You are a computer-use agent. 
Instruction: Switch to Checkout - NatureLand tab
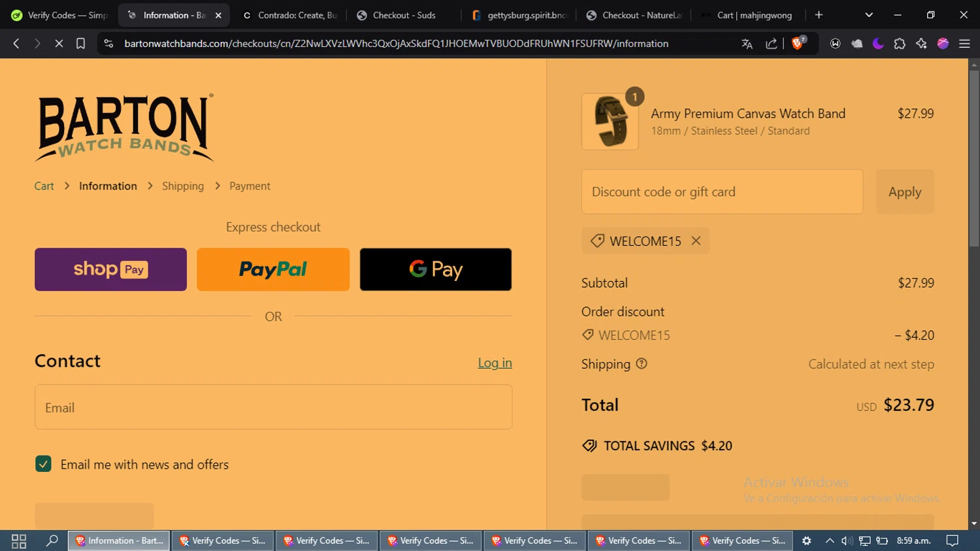(x=634, y=15)
